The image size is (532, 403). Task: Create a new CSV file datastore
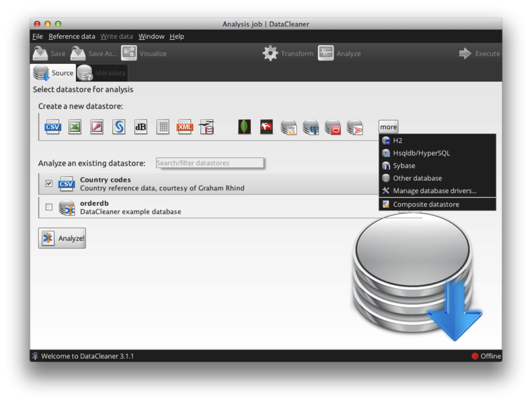(x=52, y=127)
